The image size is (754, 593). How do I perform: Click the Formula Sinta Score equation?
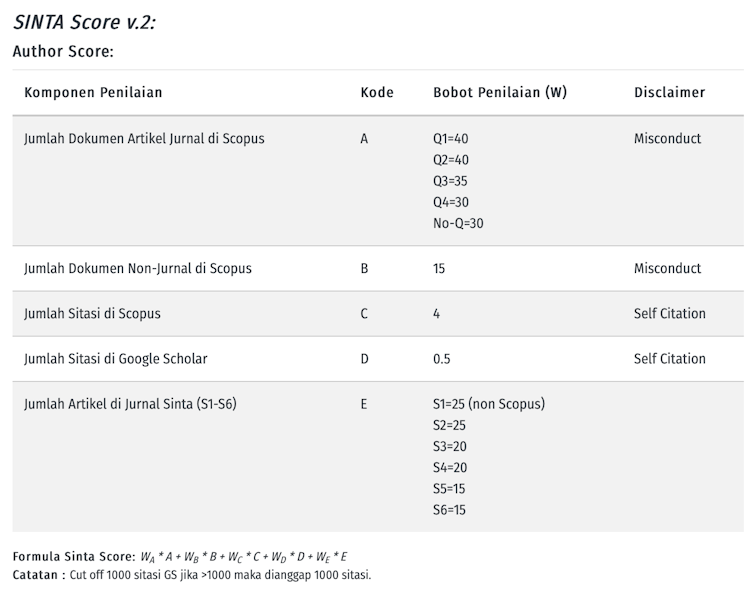click(244, 556)
